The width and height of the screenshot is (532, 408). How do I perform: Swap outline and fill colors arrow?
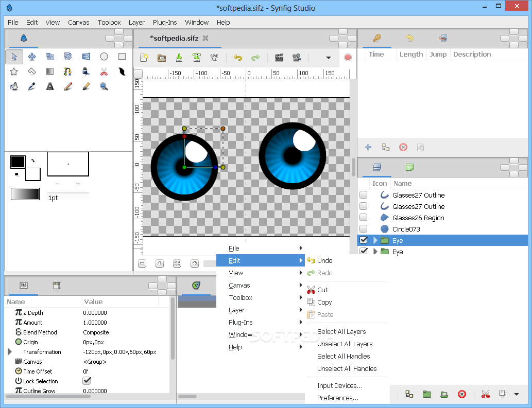point(33,161)
